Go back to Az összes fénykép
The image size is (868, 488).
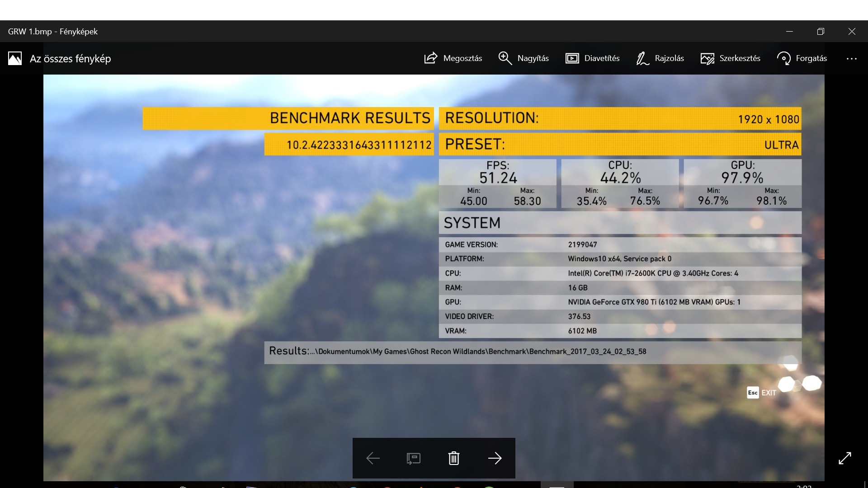[x=70, y=59]
